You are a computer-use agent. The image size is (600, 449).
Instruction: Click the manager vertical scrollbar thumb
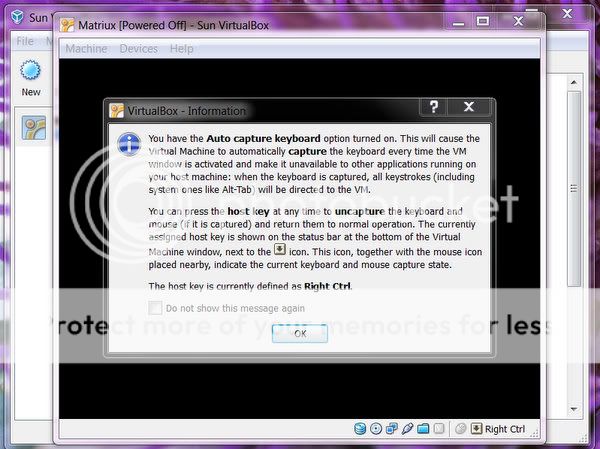coord(574,188)
